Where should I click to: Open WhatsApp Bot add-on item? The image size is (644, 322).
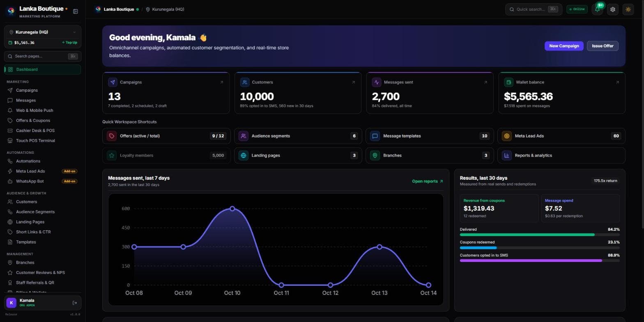pyautogui.click(x=43, y=181)
